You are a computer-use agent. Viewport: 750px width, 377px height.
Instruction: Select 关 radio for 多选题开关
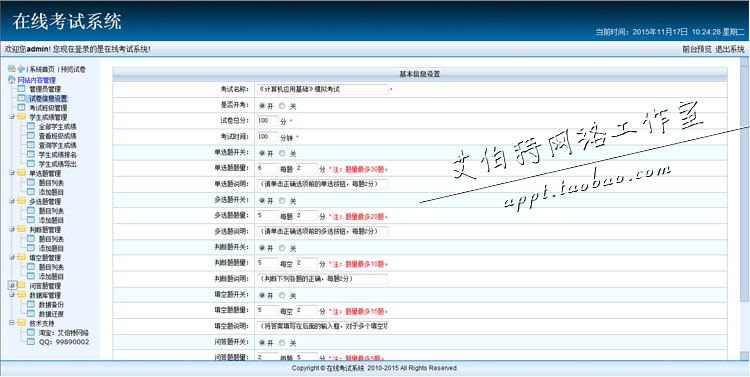[282, 200]
